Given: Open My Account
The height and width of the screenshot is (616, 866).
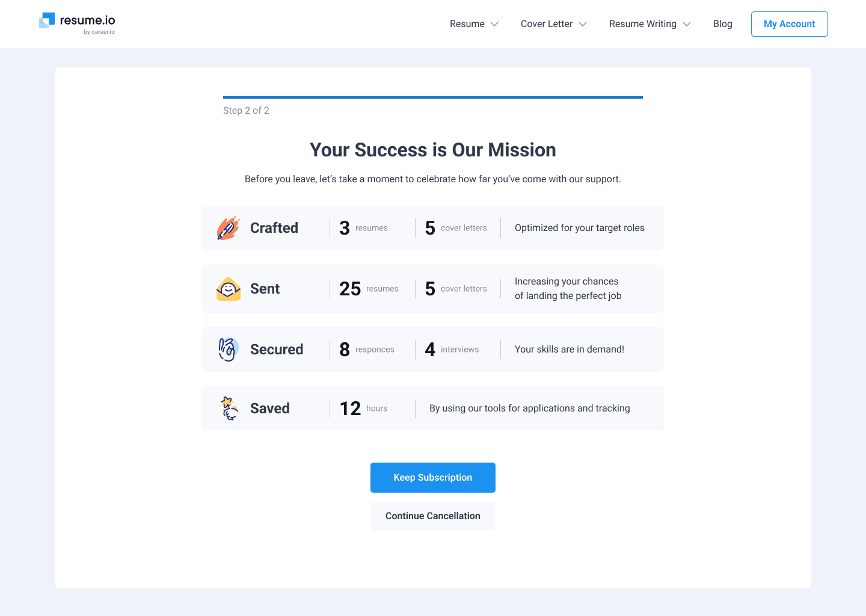Looking at the screenshot, I should point(790,24).
